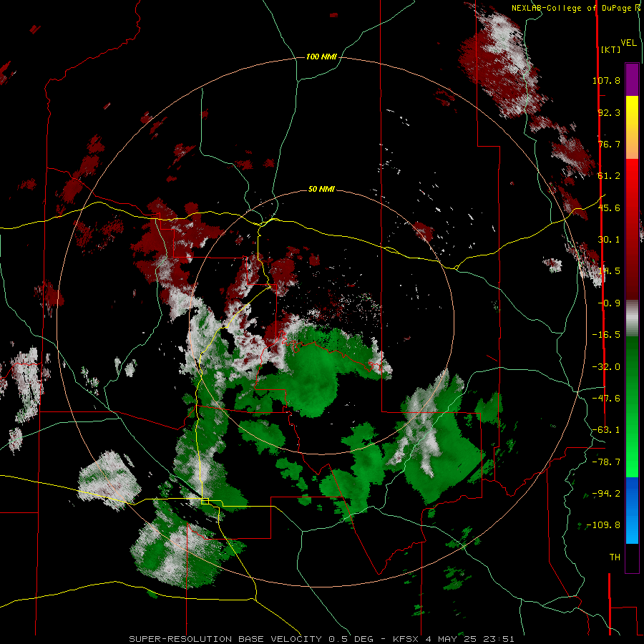
Task: Click the -94.2 legend value
Action: tap(606, 494)
